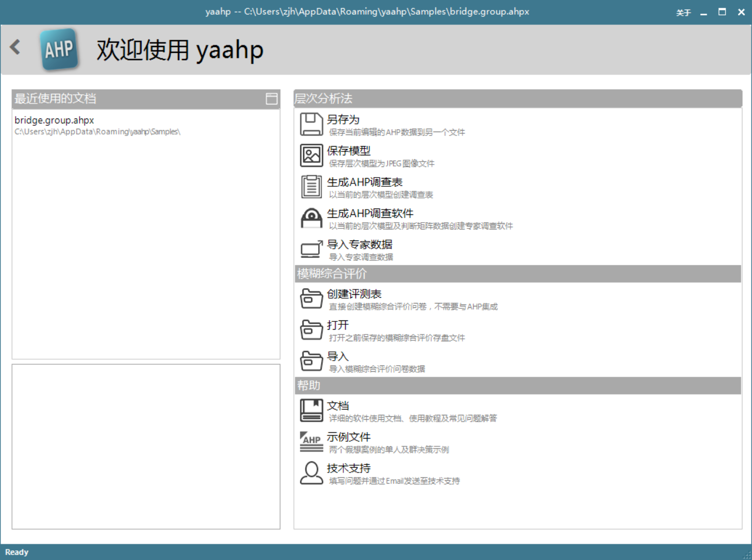
Task: Click the 技术支持 person icon
Action: [311, 473]
